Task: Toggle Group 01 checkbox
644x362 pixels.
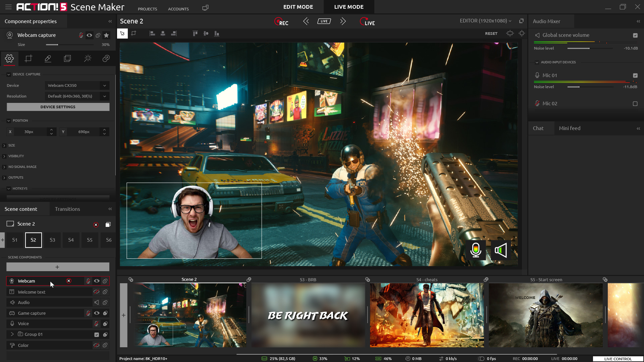Action: coord(97,335)
